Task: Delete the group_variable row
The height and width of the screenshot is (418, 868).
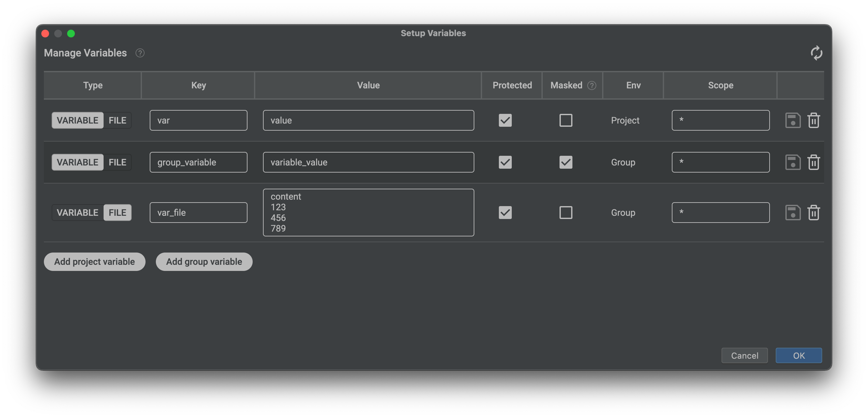Action: (x=814, y=162)
